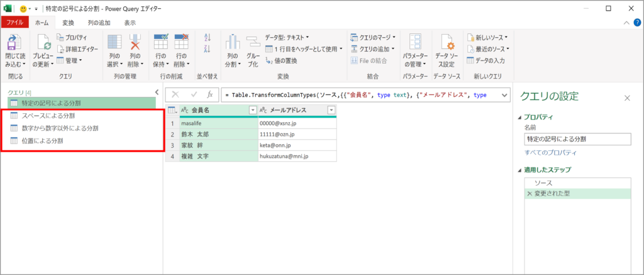Screen dimensions: 644x275
Task: Click the 閉じて読み込む (Close & Load) icon
Action: coord(15,42)
